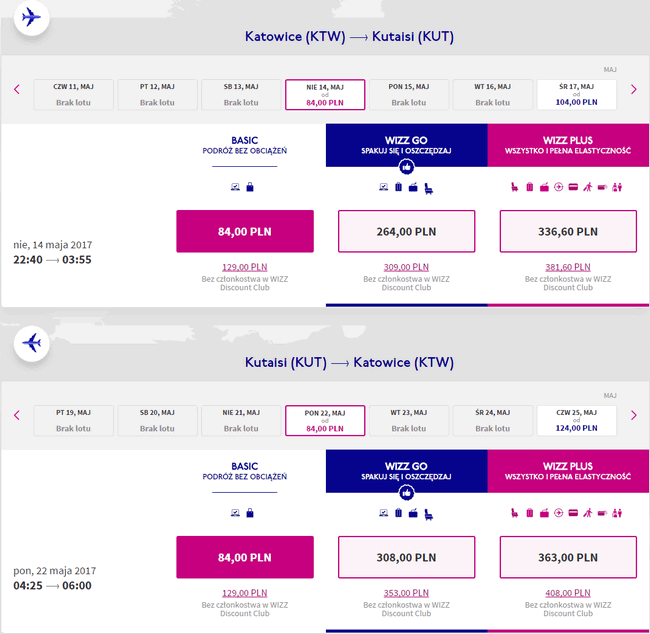
Task: Click the seat icon under outbound WIZZ GO
Action: pyautogui.click(x=429, y=189)
